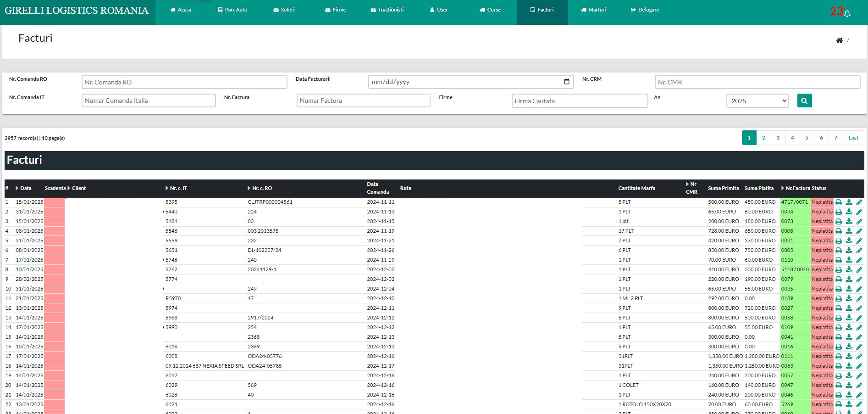The width and height of the screenshot is (868, 414).
Task: Edit invoice 0005 with pencil icon
Action: click(859, 251)
